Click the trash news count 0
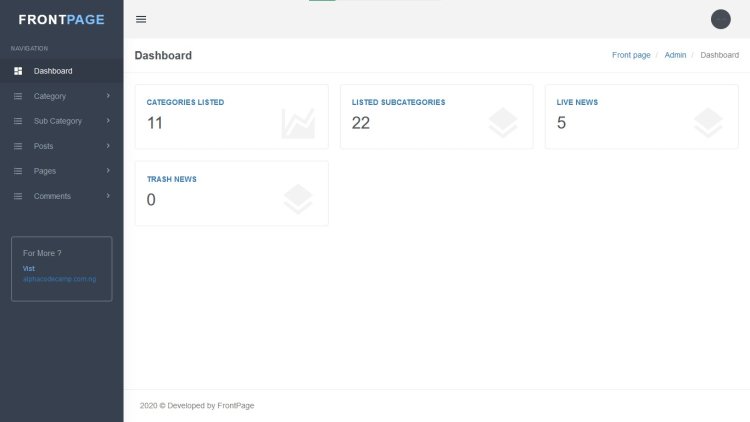The image size is (750, 422). point(151,200)
